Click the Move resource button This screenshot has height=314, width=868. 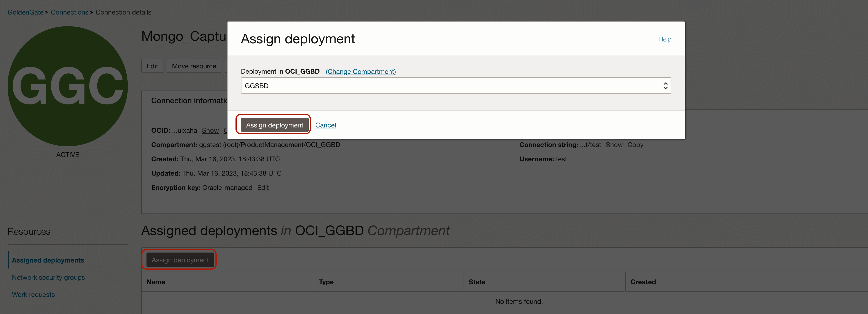pos(194,66)
